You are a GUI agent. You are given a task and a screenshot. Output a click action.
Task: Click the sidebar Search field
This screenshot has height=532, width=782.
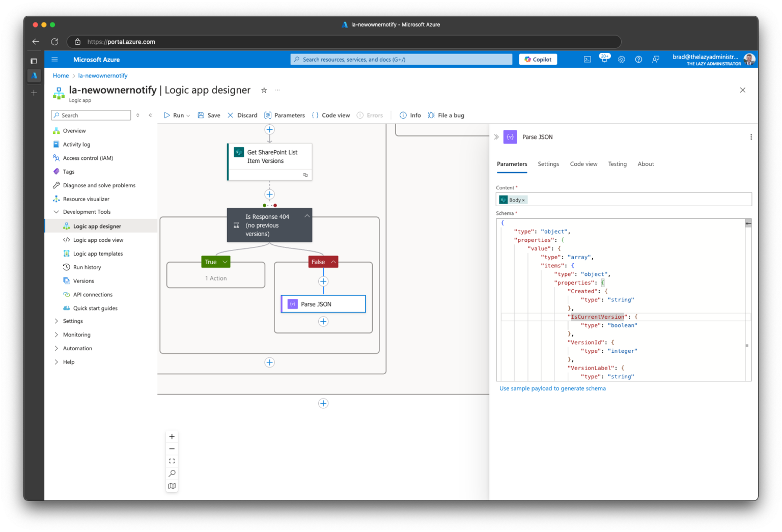(91, 116)
